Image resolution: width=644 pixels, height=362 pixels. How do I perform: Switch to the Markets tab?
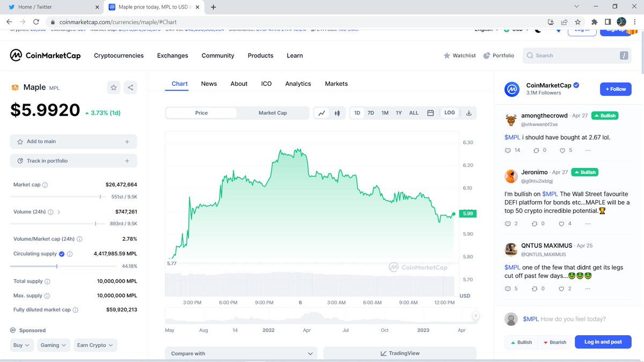tap(336, 84)
